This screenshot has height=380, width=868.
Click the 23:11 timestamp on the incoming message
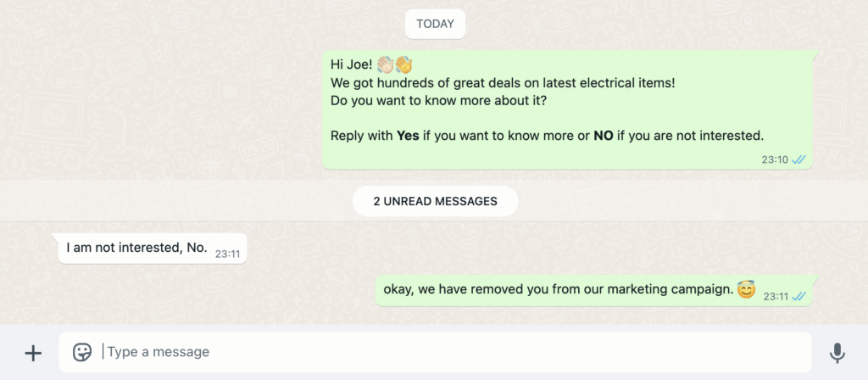point(227,254)
